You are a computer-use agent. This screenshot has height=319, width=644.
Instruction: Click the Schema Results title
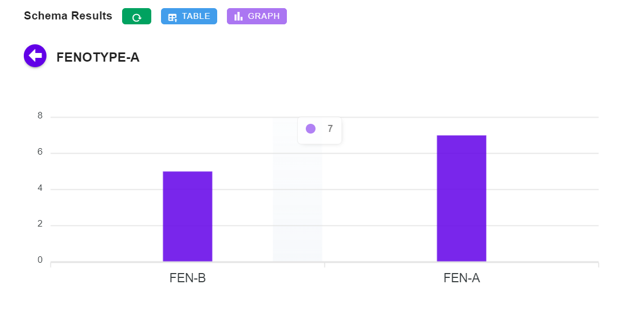pyautogui.click(x=68, y=16)
